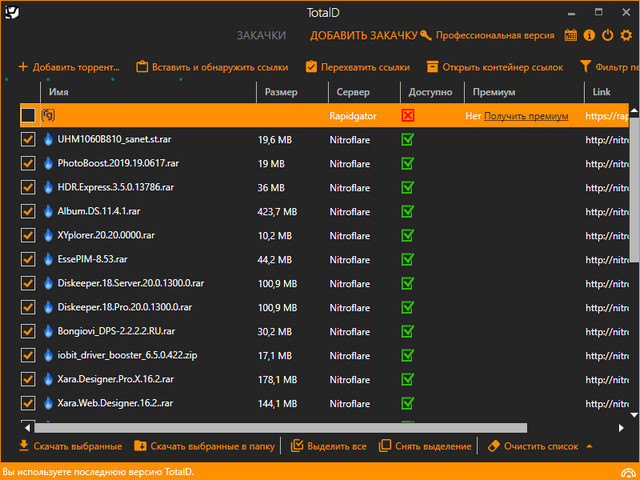Click Rapidgator server cell

tap(353, 116)
